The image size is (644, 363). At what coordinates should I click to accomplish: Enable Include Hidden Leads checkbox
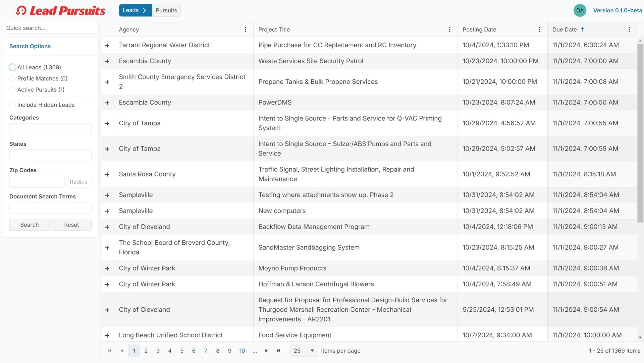pyautogui.click(x=12, y=105)
